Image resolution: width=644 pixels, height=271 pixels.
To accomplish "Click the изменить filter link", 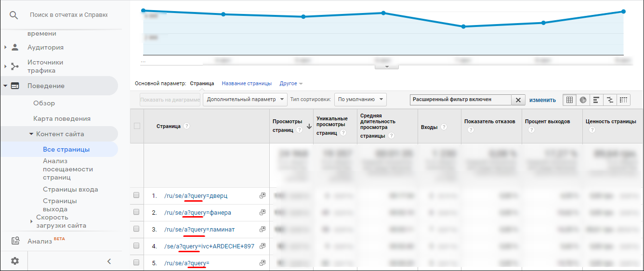I will coord(542,100).
